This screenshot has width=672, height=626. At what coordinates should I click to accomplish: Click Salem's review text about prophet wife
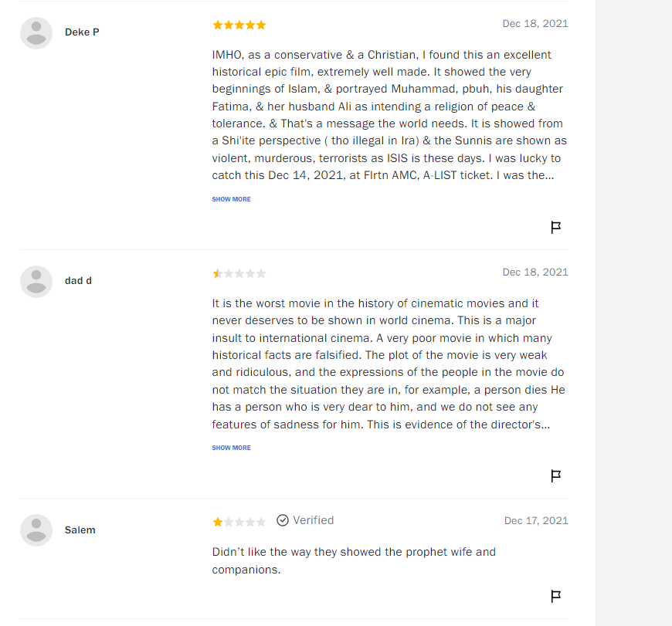pos(354,560)
